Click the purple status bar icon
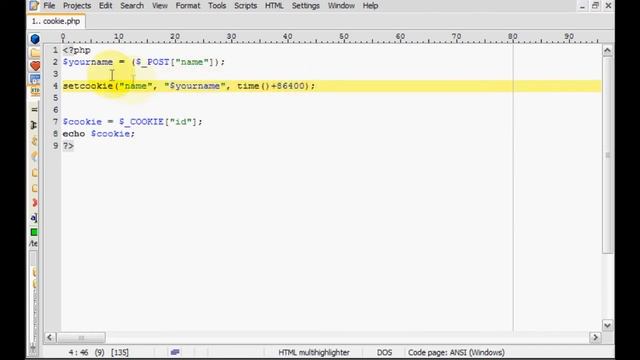The image size is (640, 360). [x=175, y=352]
